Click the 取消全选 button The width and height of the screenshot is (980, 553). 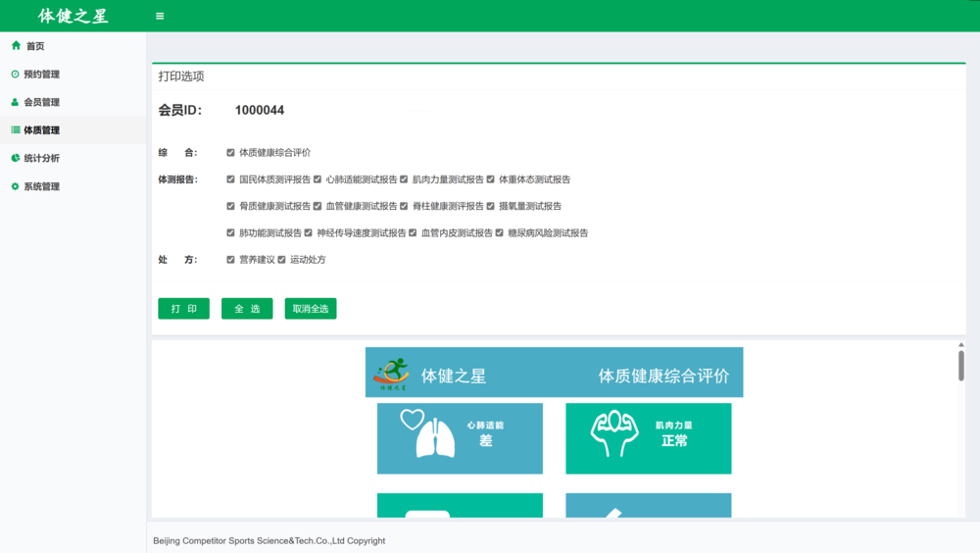[x=311, y=309]
